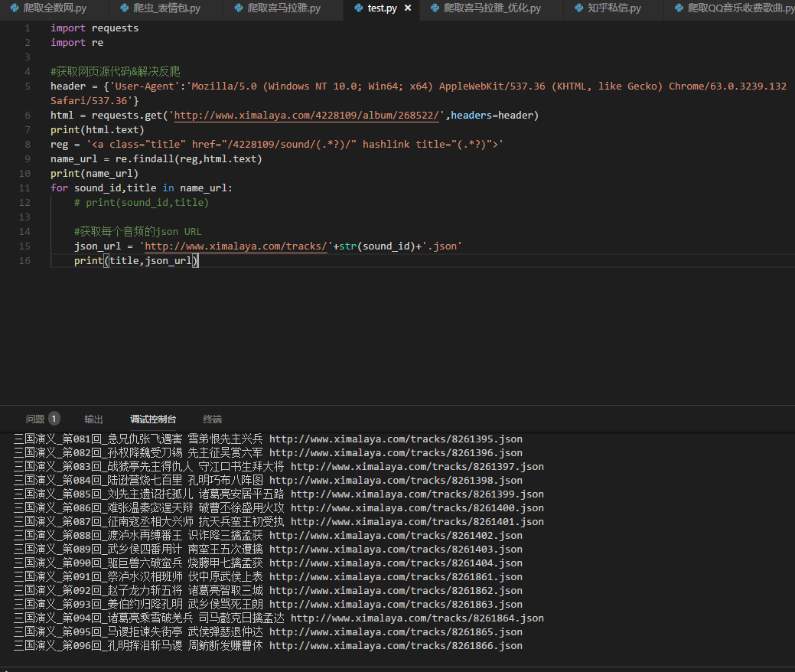Click console text '三国演义_第081回_急兄仇张飞遇害'

(98, 439)
